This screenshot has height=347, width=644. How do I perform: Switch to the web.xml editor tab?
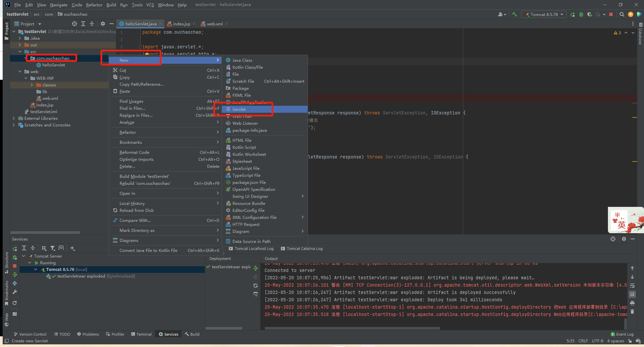[214, 24]
